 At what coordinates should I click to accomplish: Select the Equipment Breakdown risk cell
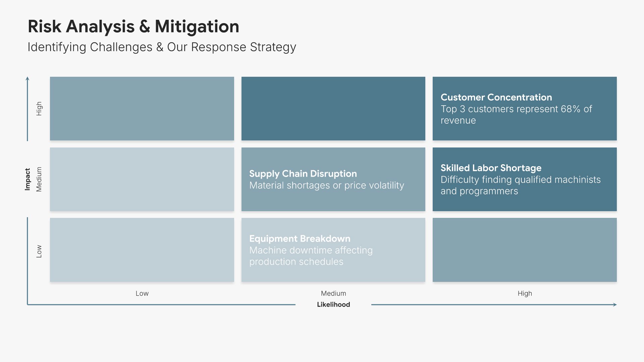click(x=333, y=250)
